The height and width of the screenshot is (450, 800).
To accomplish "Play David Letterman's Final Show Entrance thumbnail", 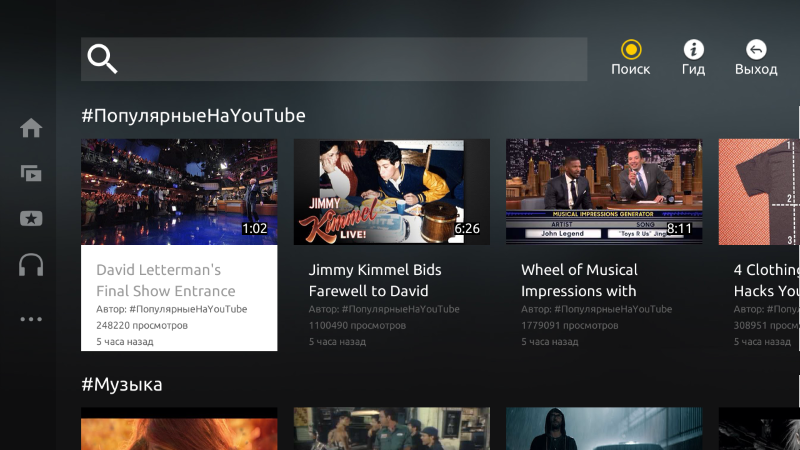I will [179, 192].
